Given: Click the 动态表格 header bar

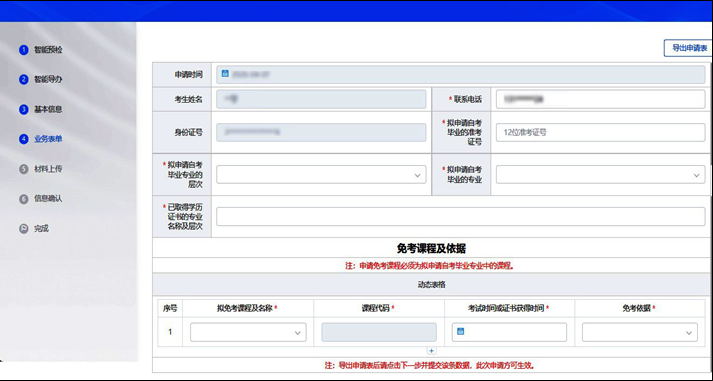Looking at the screenshot, I should [x=431, y=284].
